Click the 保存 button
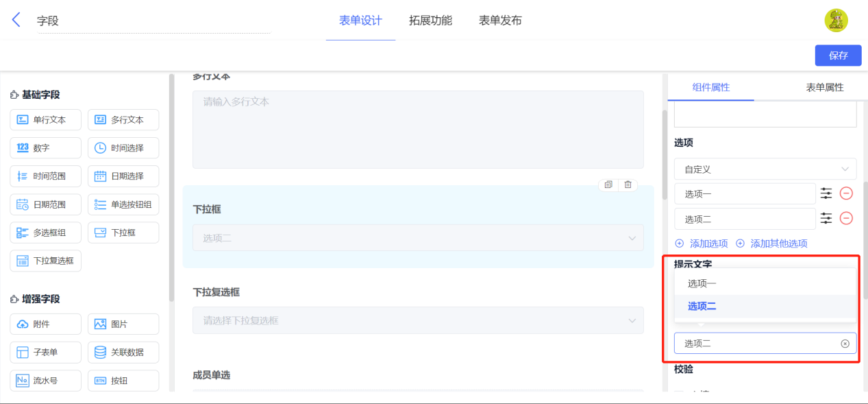This screenshot has height=404, width=868. [838, 56]
